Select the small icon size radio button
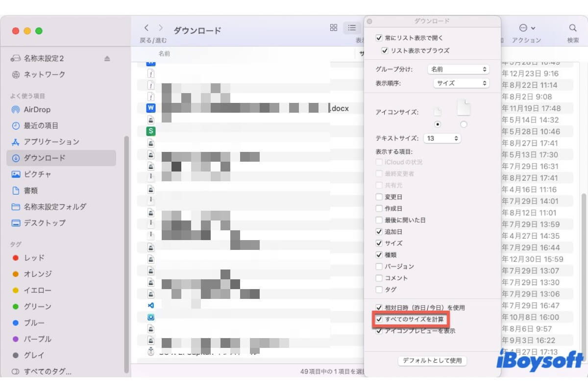The width and height of the screenshot is (588, 392). coord(438,124)
